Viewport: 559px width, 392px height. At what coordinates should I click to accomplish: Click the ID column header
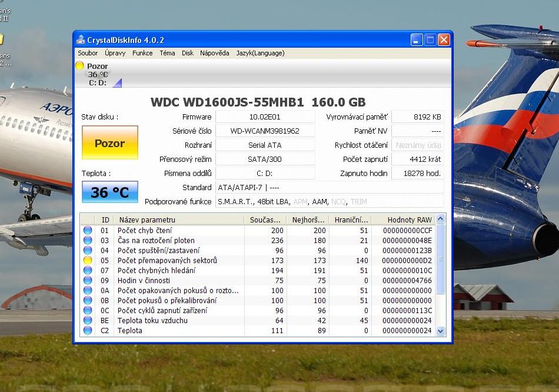pyautogui.click(x=105, y=220)
